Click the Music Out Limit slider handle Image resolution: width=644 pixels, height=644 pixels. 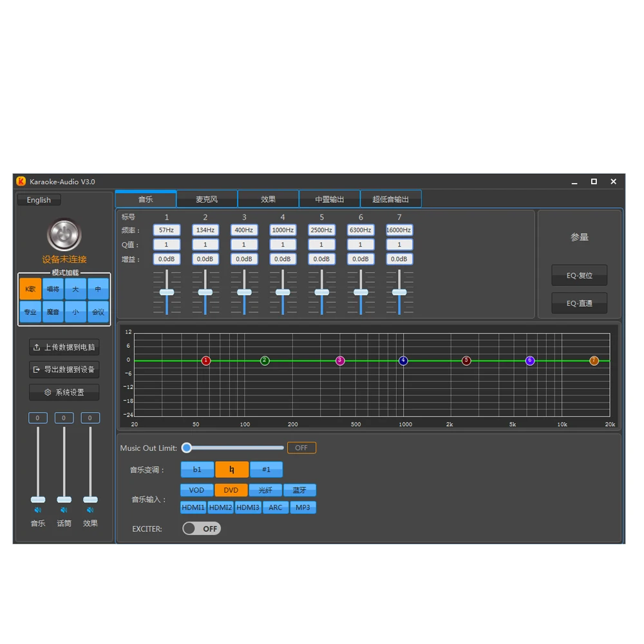coord(187,448)
